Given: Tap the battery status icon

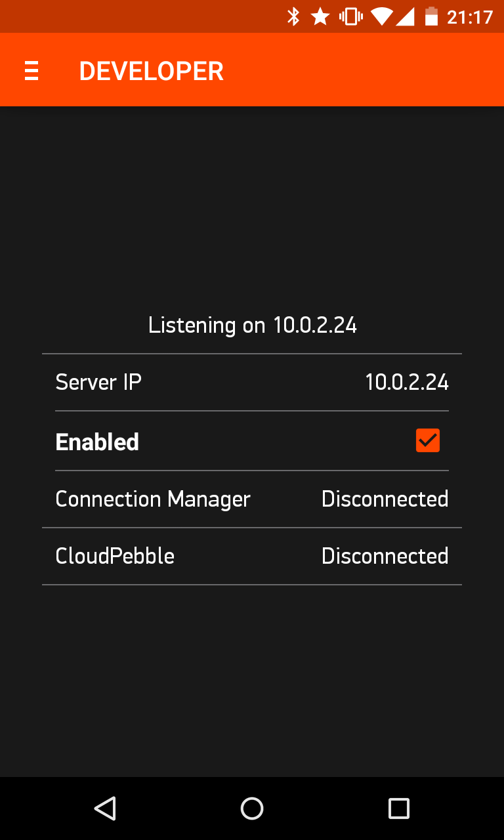Looking at the screenshot, I should 431,16.
